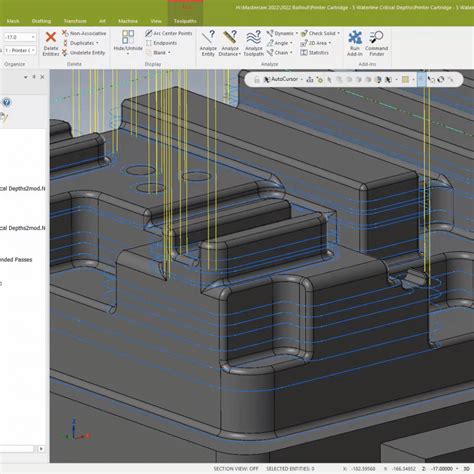
Task: Switch to the Toolpaths ribbon tab
Action: tap(185, 21)
